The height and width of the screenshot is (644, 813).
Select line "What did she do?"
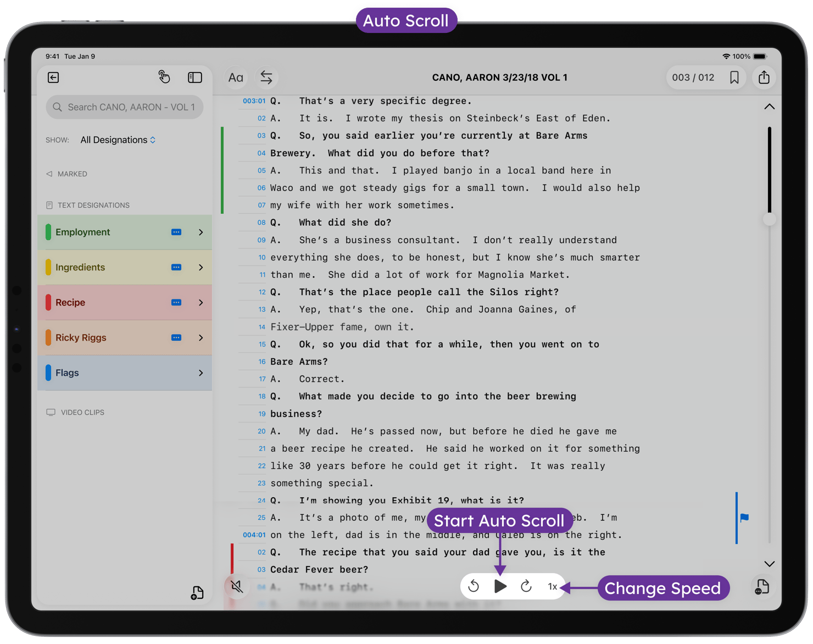coord(345,223)
